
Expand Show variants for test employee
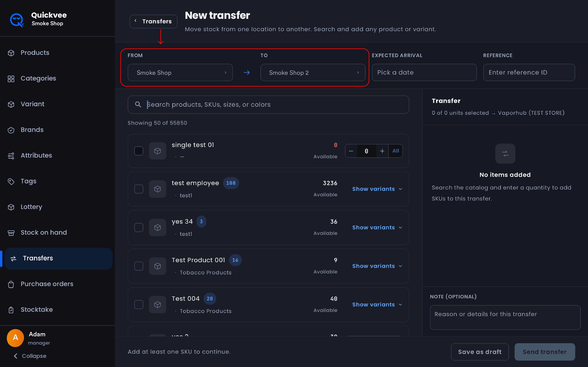[x=377, y=189]
